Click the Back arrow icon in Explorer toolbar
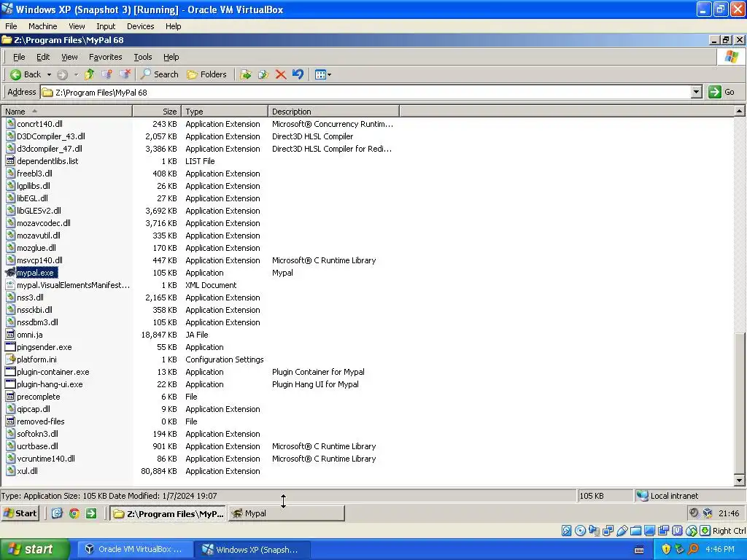Viewport: 747px width, 560px height. (16, 74)
